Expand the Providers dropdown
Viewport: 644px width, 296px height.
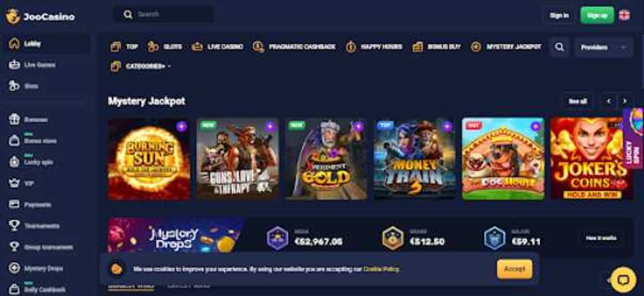[604, 47]
